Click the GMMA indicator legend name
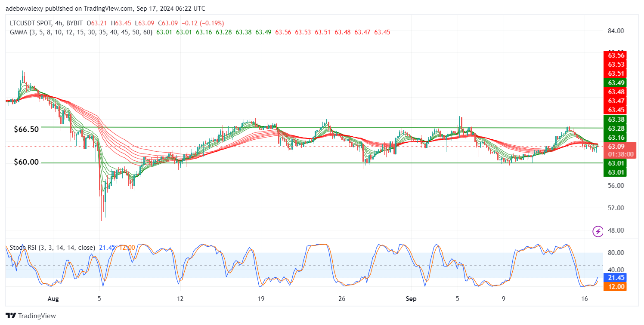 pos(82,32)
